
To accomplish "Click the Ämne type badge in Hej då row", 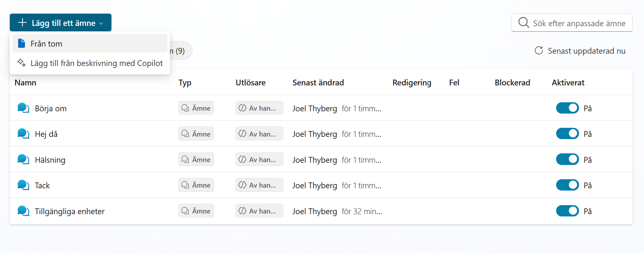I will tap(196, 134).
